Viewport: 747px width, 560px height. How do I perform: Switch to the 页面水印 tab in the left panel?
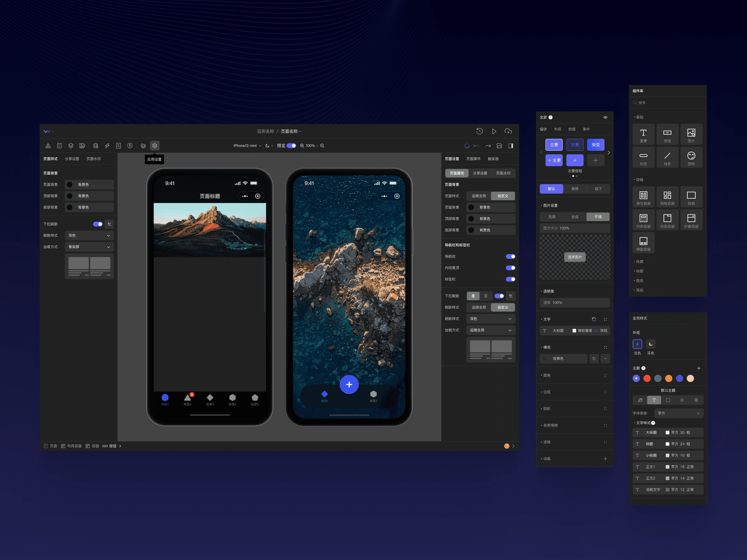(x=94, y=159)
